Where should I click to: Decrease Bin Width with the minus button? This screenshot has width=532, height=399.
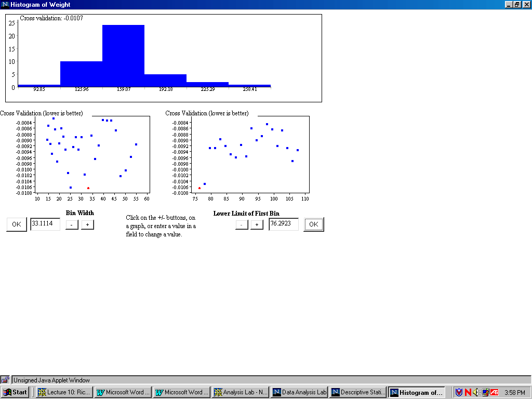pyautogui.click(x=72, y=224)
